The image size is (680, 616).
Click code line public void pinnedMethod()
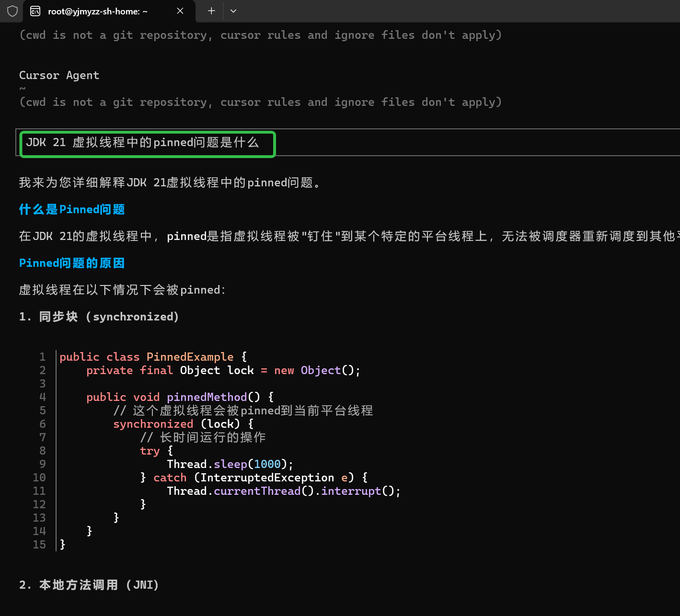click(180, 397)
